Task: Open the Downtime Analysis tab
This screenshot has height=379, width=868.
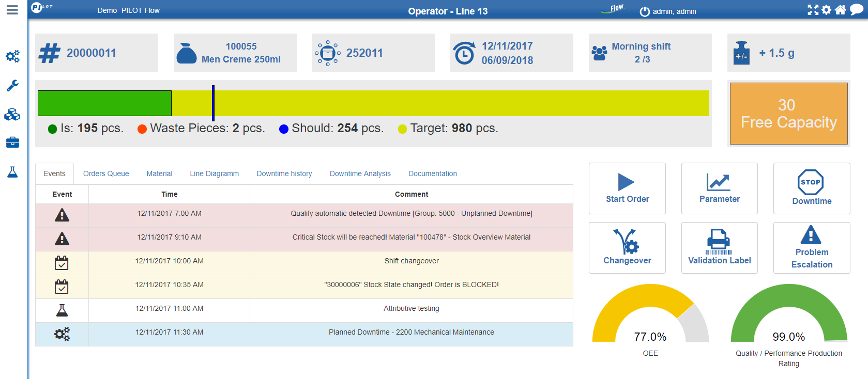Action: (360, 173)
